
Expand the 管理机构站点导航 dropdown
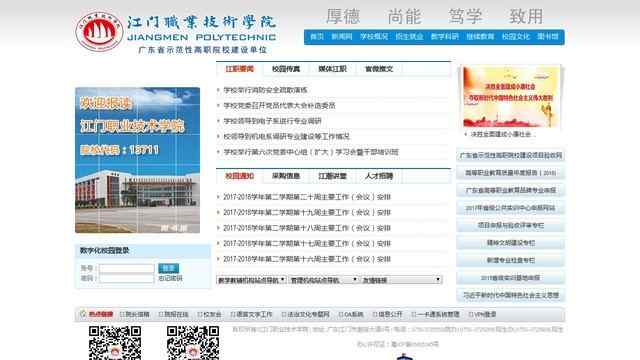(x=323, y=280)
